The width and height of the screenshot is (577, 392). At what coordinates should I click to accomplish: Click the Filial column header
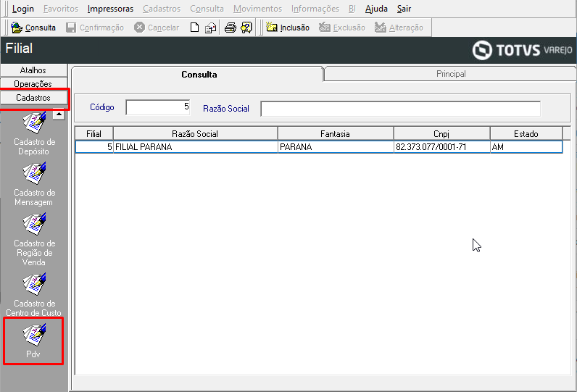[x=94, y=133]
